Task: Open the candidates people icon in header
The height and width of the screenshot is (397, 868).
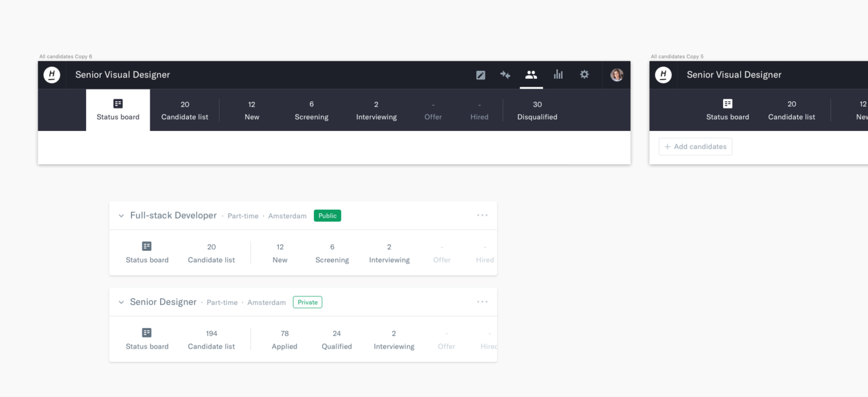Action: click(x=531, y=75)
